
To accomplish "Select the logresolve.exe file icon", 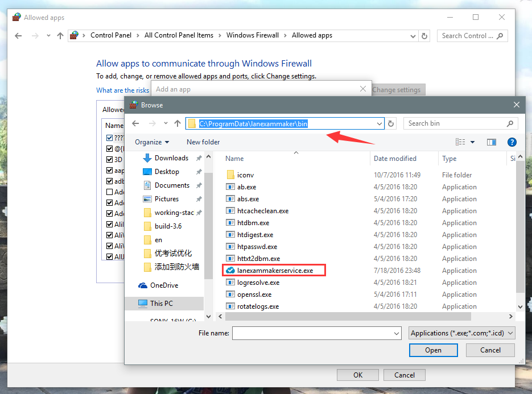I will (230, 282).
